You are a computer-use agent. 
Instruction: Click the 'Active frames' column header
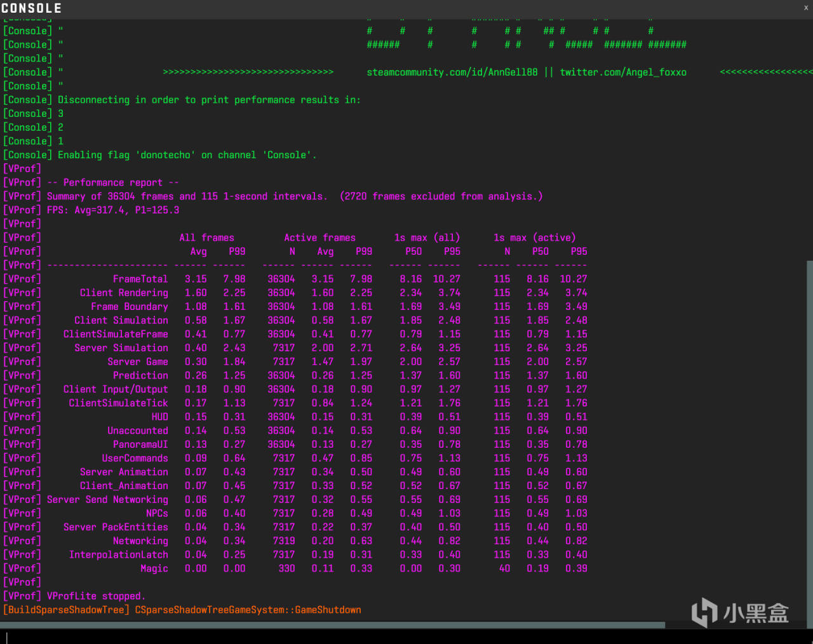(x=319, y=238)
